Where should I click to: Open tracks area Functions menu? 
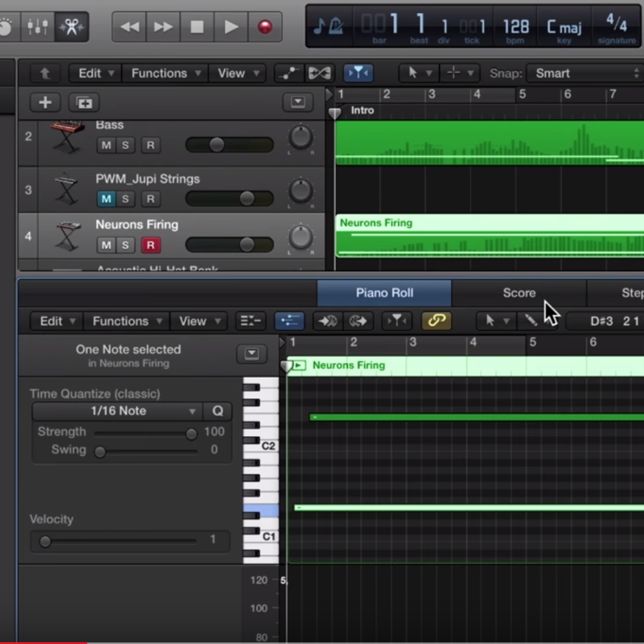pos(165,73)
